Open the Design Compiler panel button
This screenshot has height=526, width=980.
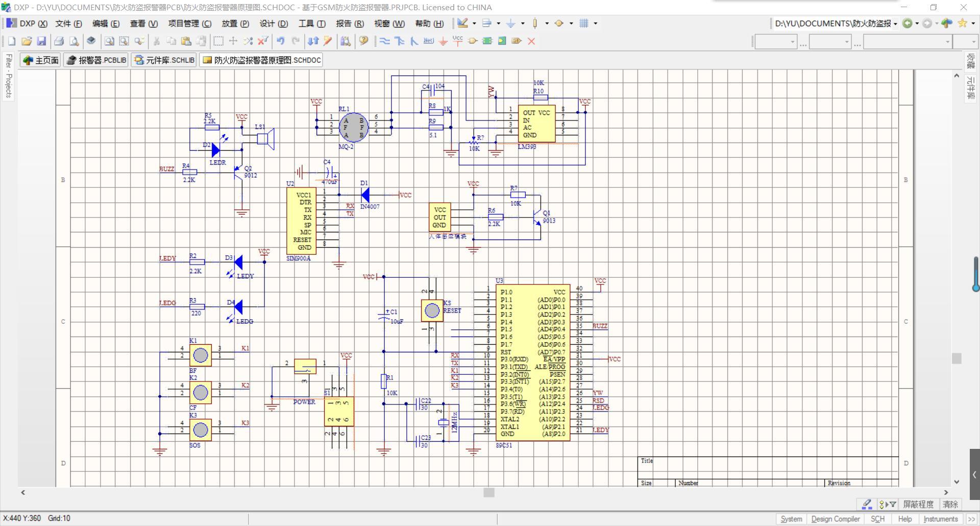tap(836, 519)
